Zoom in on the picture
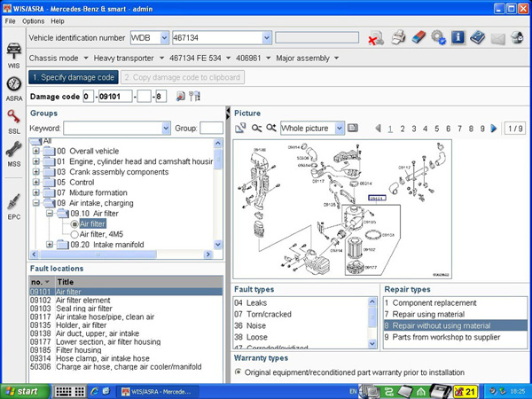 click(271, 129)
